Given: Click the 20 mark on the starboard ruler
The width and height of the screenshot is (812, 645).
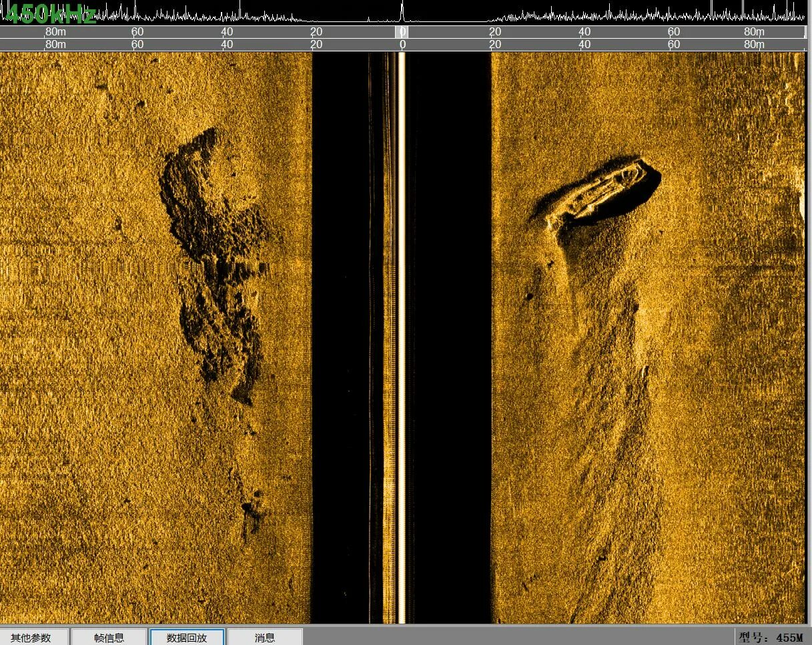Looking at the screenshot, I should 495,31.
